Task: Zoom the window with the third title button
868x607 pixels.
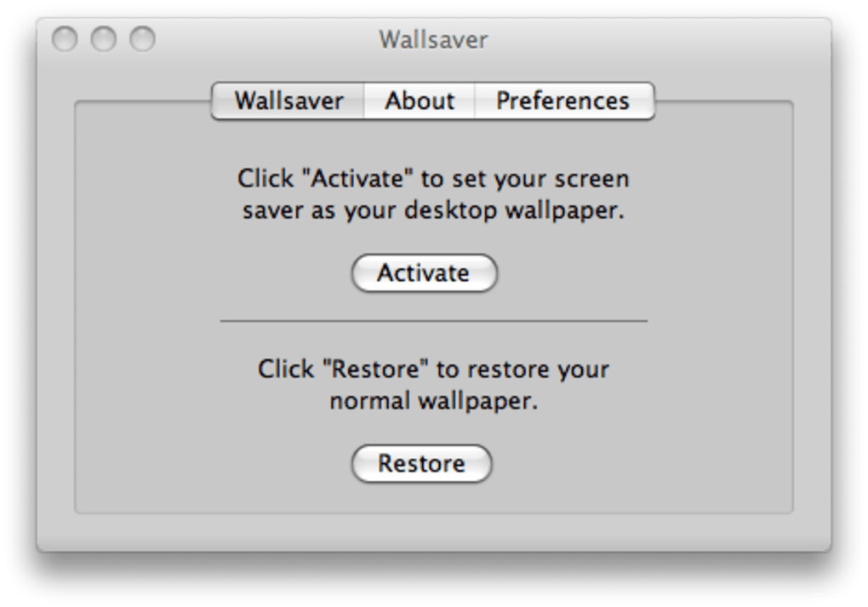Action: click(x=142, y=39)
